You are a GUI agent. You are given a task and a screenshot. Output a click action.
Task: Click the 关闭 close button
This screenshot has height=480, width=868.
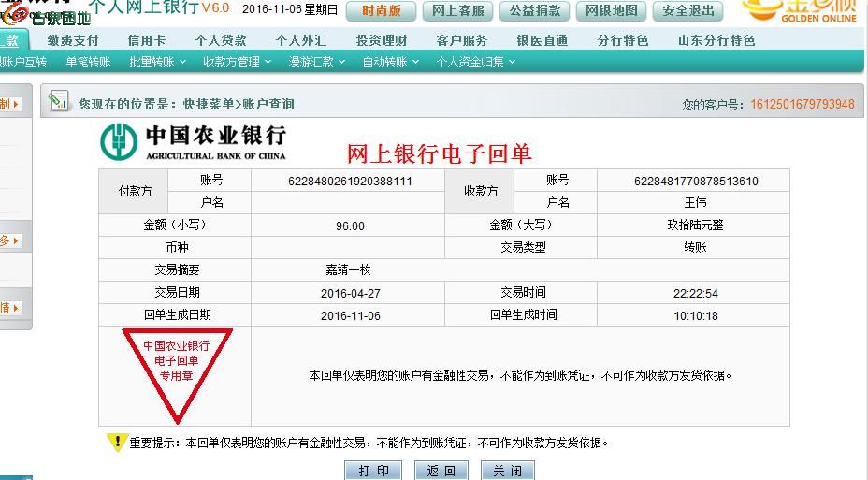[508, 471]
